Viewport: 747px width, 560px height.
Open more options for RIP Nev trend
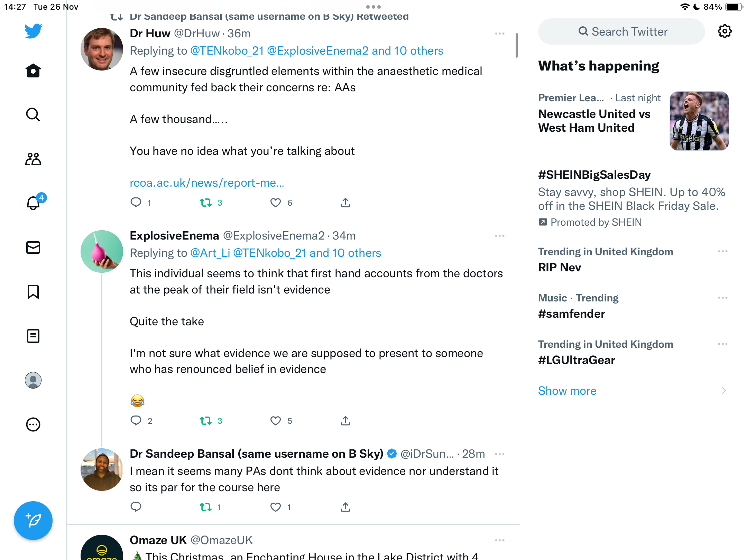click(x=723, y=251)
